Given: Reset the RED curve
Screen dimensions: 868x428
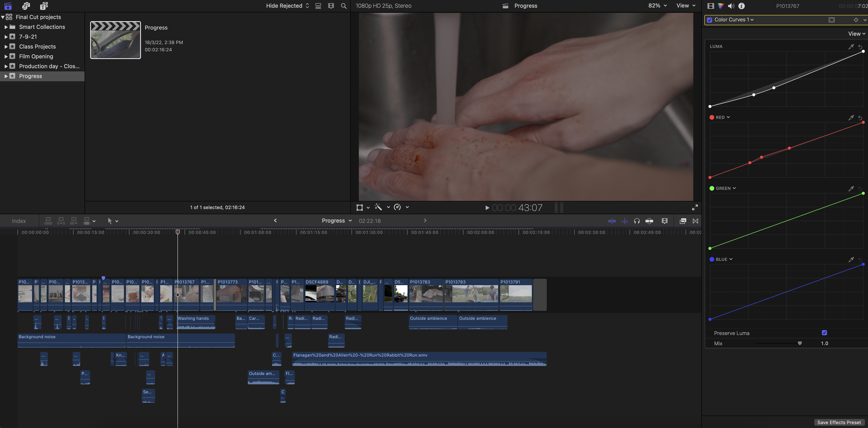Looking at the screenshot, I should (x=860, y=118).
